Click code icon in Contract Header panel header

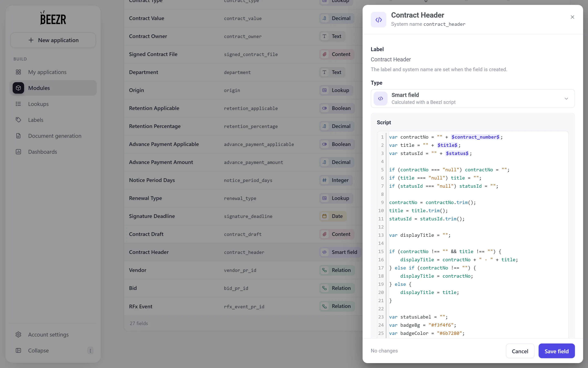(378, 19)
